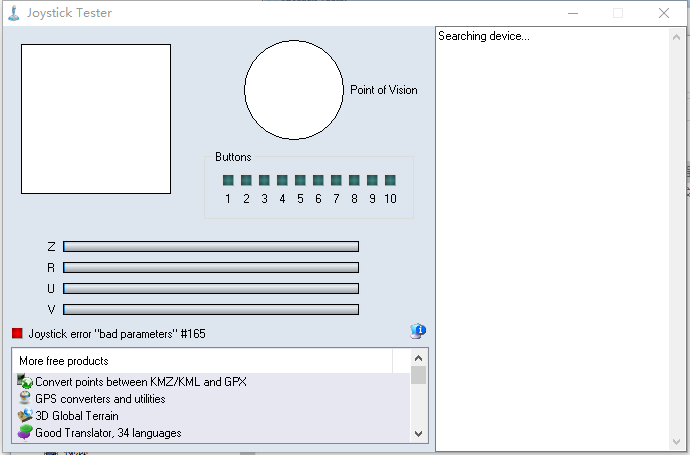Click the products list scroll down arrow
Screen dimensions: 690x455
coord(418,433)
